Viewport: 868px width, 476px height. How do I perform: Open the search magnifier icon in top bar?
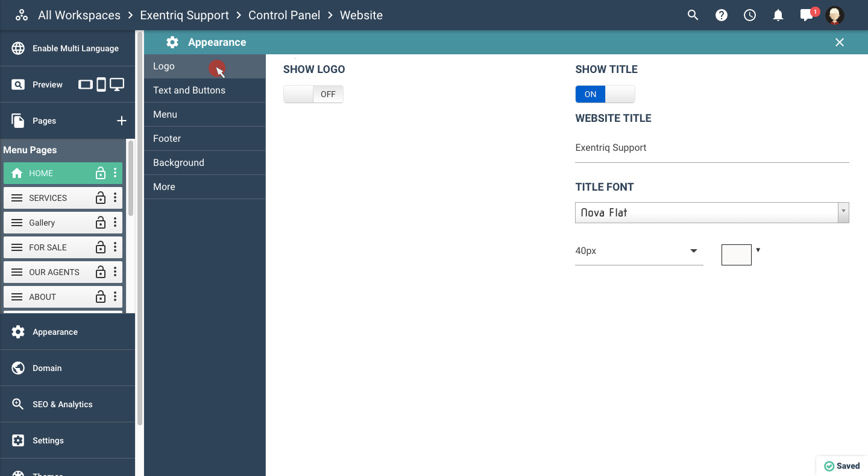(x=693, y=16)
